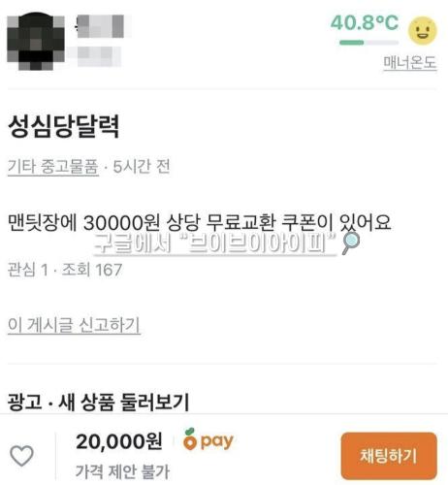Viewport: 448px width, 485px height.
Task: Open the 광고 · 새 상품 둘러보기 section
Action: (98, 403)
